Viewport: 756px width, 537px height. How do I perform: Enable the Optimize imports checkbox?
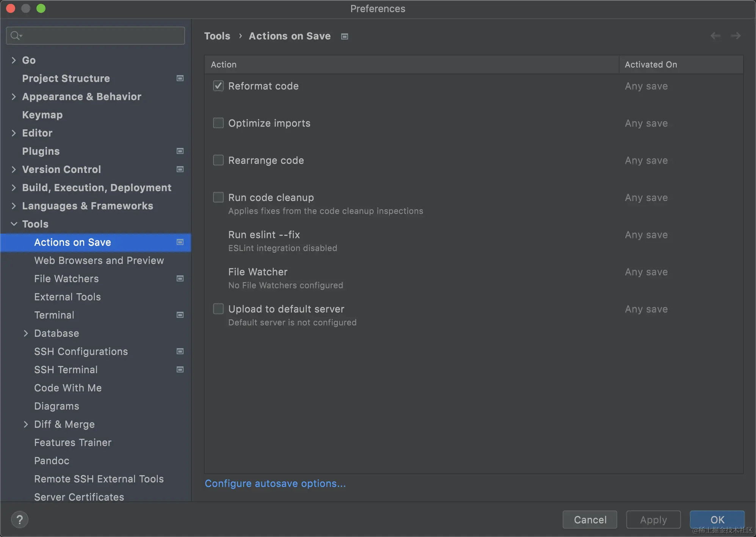click(x=218, y=123)
